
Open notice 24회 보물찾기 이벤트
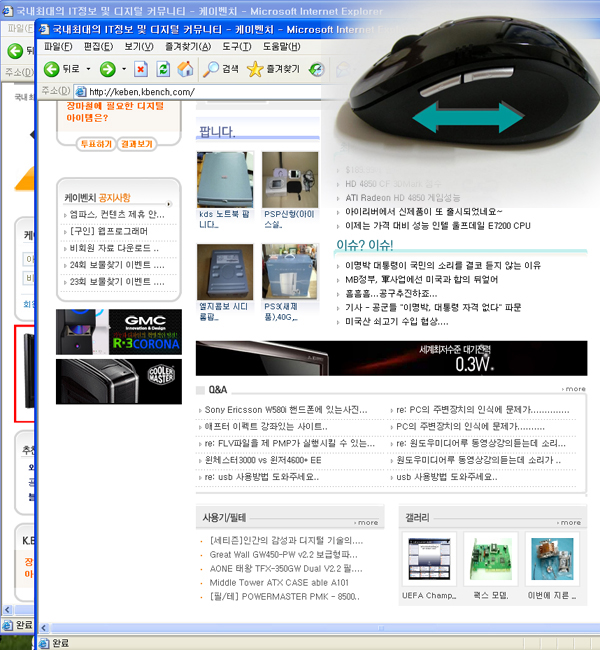pyautogui.click(x=117, y=265)
